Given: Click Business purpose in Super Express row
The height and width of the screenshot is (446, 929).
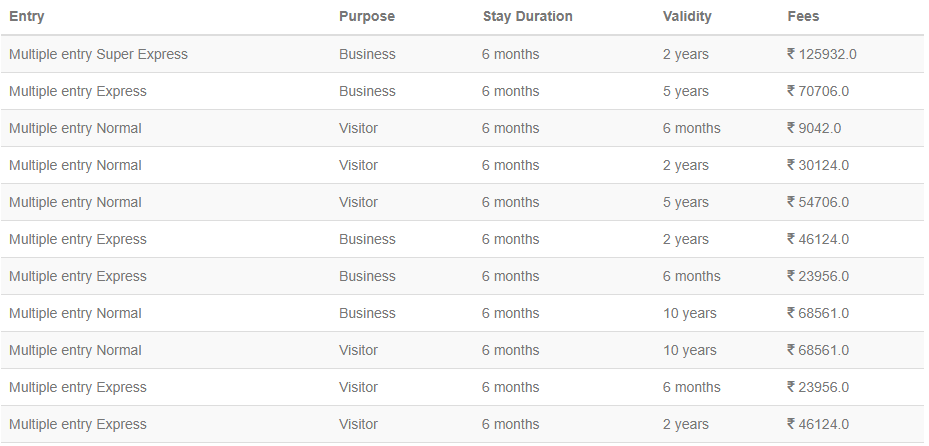Looking at the screenshot, I should [x=367, y=54].
